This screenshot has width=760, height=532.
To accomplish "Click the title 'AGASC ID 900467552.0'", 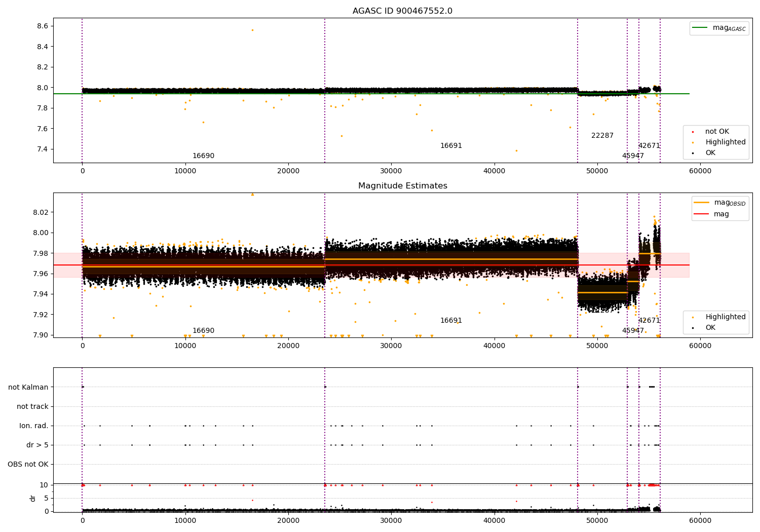I will (402, 11).
